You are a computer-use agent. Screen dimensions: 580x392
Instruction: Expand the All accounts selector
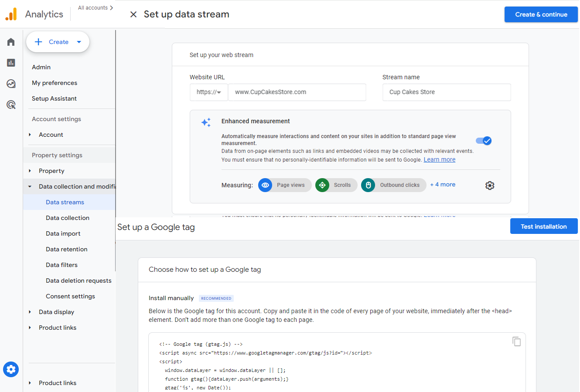96,8
